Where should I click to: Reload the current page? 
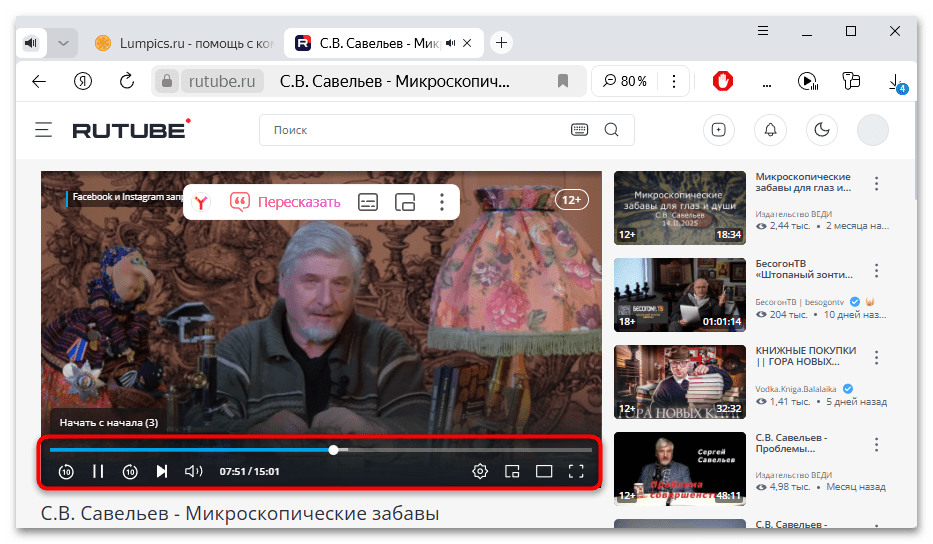[127, 81]
